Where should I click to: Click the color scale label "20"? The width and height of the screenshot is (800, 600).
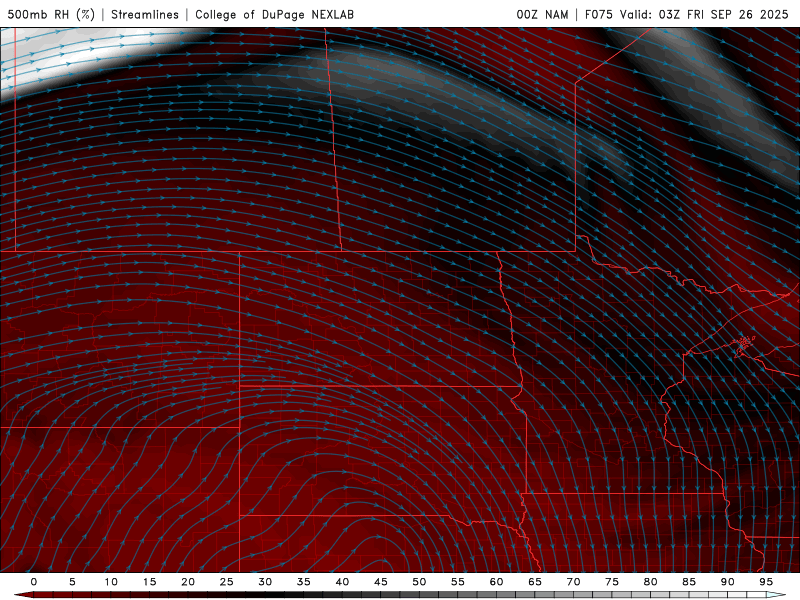(188, 582)
